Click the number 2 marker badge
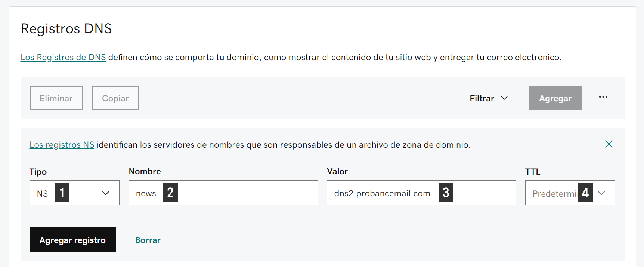Screen dimensions: 644x267 point(170,193)
